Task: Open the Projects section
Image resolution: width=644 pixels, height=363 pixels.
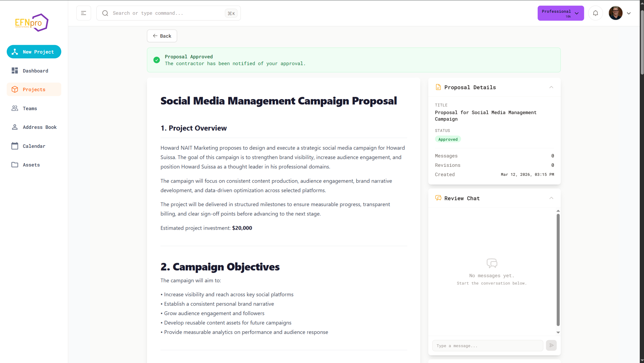Action: click(x=34, y=89)
